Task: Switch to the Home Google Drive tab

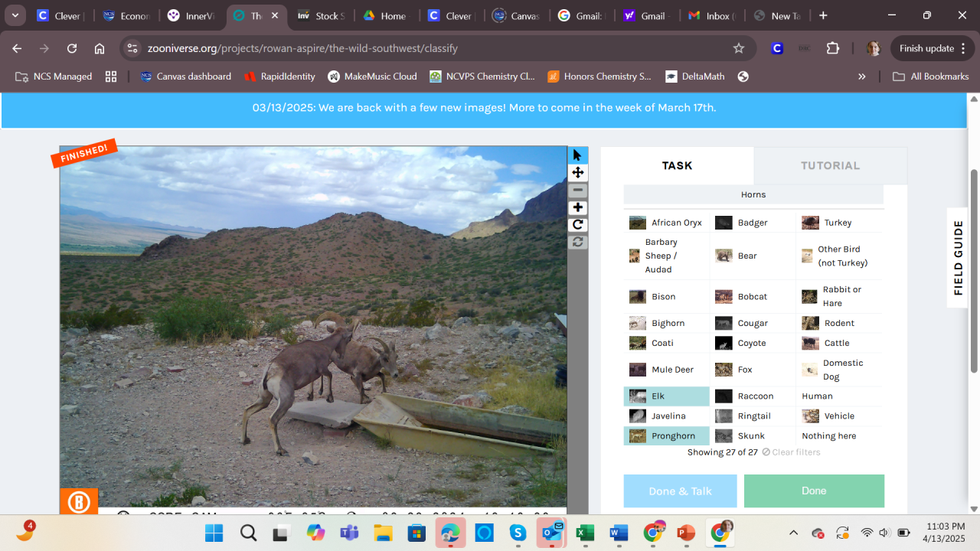Action: tap(387, 15)
